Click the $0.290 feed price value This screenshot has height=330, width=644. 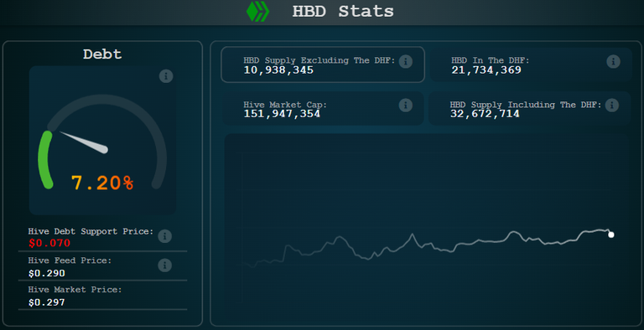[x=47, y=273]
